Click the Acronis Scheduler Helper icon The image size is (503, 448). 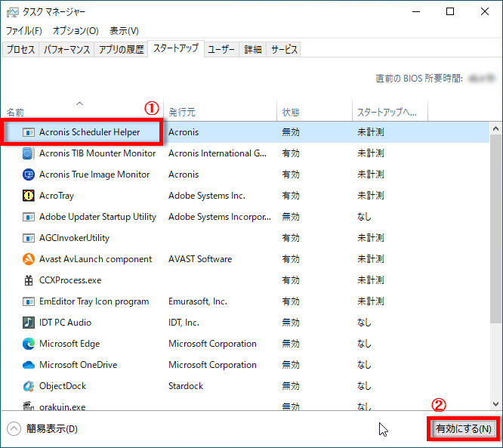[29, 132]
